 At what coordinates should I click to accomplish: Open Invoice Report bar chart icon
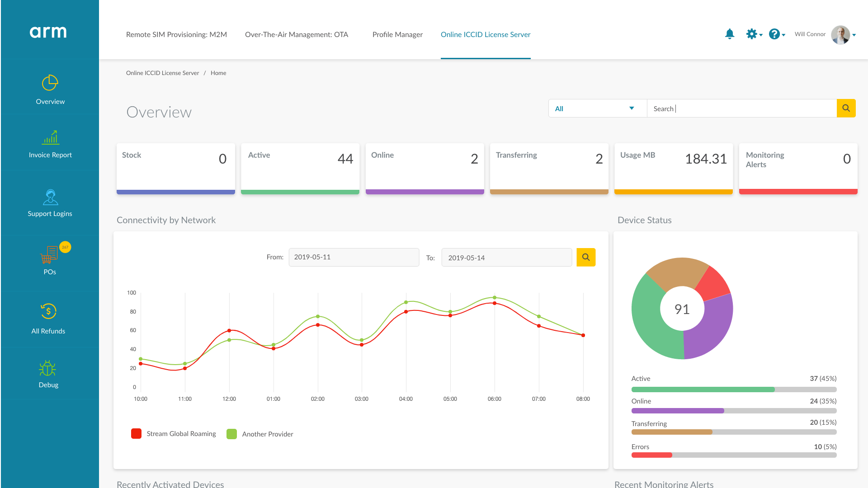(x=50, y=137)
